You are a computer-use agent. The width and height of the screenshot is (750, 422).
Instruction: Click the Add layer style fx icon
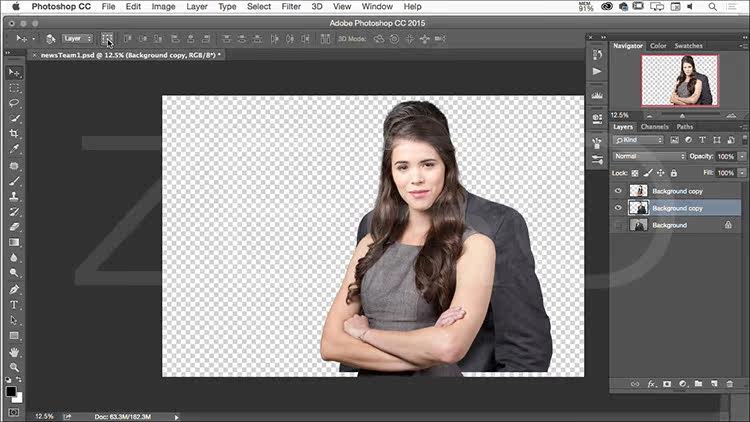pyautogui.click(x=651, y=384)
